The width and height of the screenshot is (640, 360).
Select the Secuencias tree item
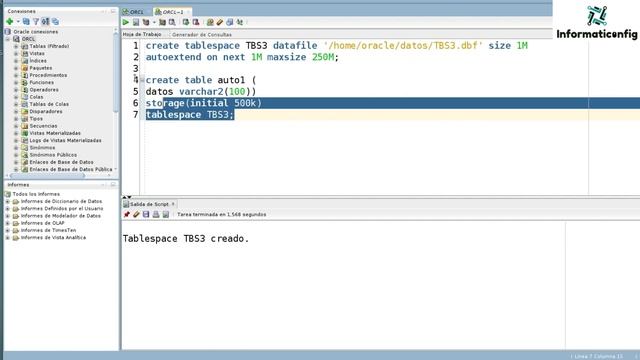(43, 126)
